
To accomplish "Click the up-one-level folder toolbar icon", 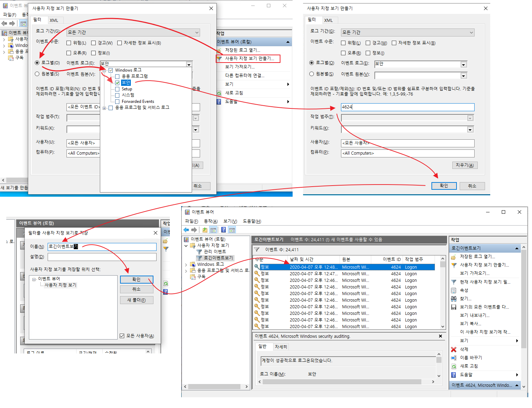I will (x=205, y=230).
